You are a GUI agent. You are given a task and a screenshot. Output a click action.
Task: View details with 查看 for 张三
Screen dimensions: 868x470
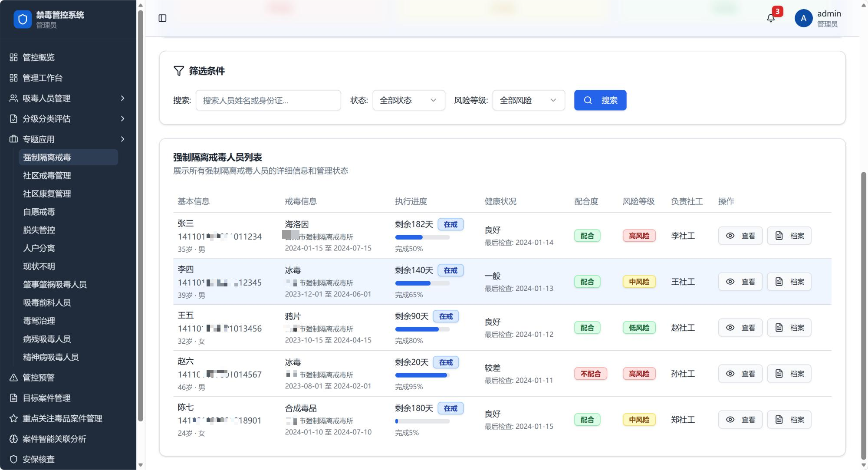click(x=740, y=236)
